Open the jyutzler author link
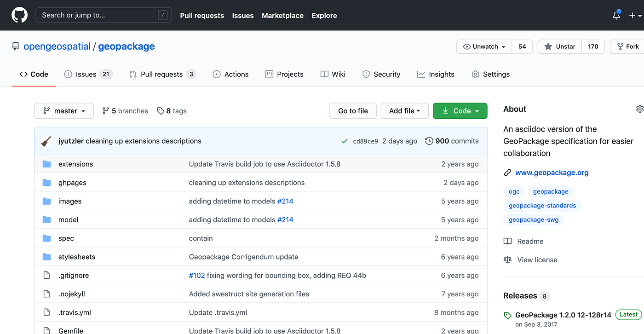This screenshot has height=334, width=644. [x=71, y=141]
